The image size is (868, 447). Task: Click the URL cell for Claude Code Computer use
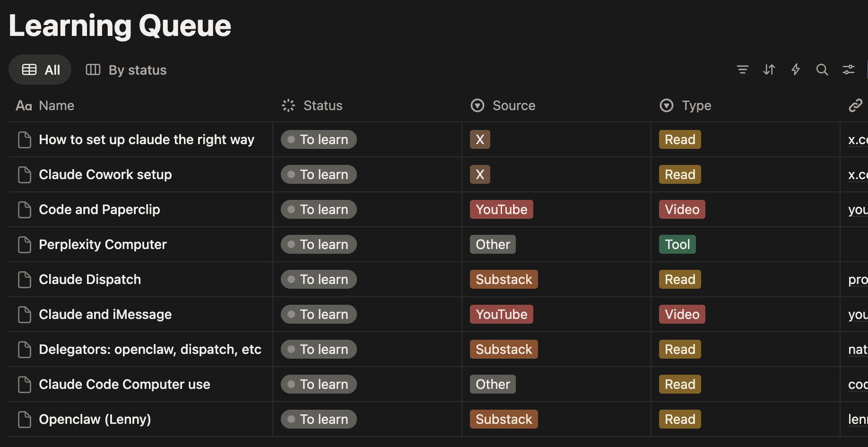tap(857, 385)
